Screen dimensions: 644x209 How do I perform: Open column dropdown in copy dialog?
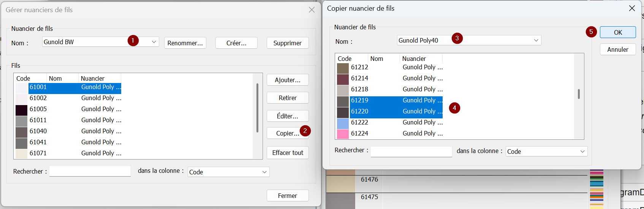click(x=582, y=152)
